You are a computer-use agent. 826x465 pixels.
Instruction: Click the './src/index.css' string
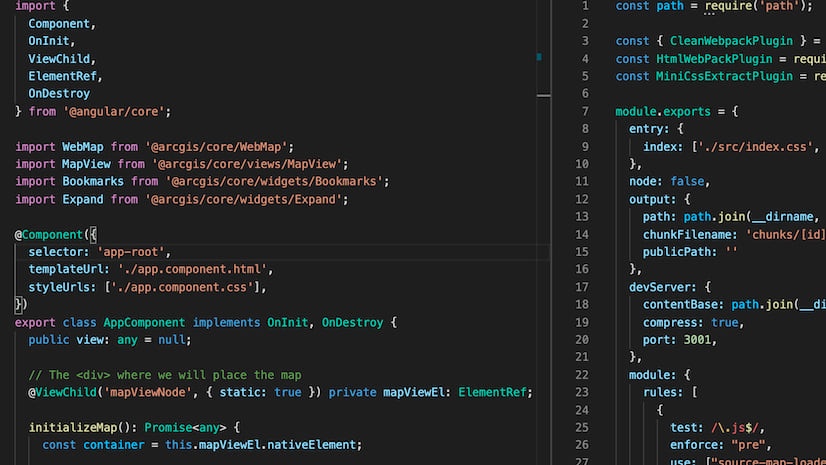click(x=755, y=147)
